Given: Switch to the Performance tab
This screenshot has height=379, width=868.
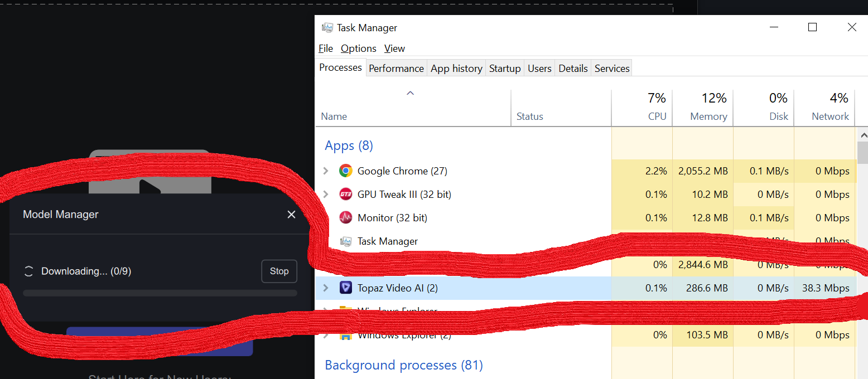Looking at the screenshot, I should (x=396, y=69).
